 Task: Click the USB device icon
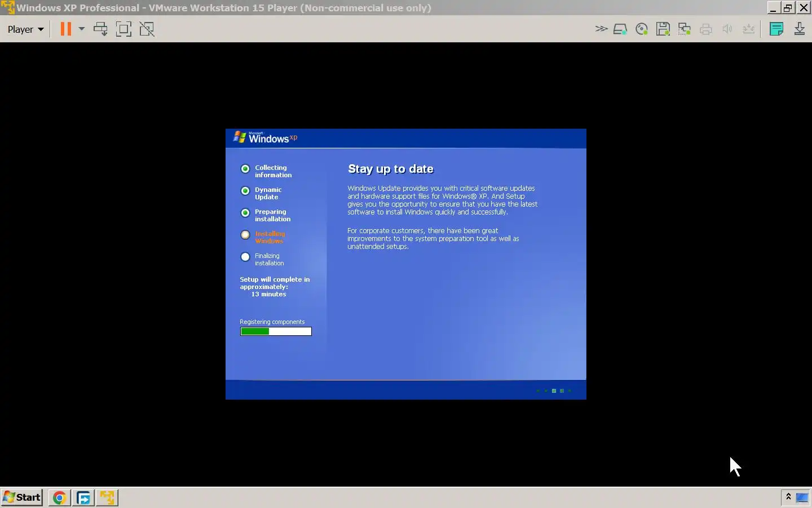click(x=749, y=29)
